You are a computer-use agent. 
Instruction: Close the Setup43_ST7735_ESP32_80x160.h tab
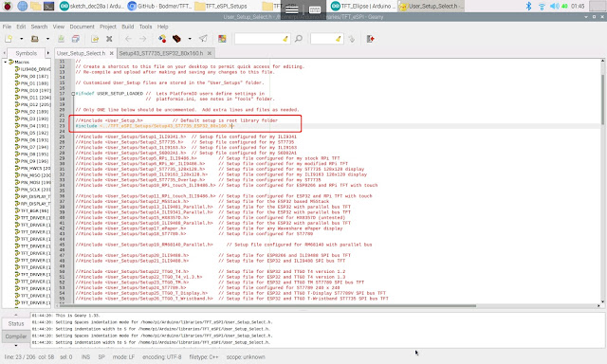coord(210,53)
